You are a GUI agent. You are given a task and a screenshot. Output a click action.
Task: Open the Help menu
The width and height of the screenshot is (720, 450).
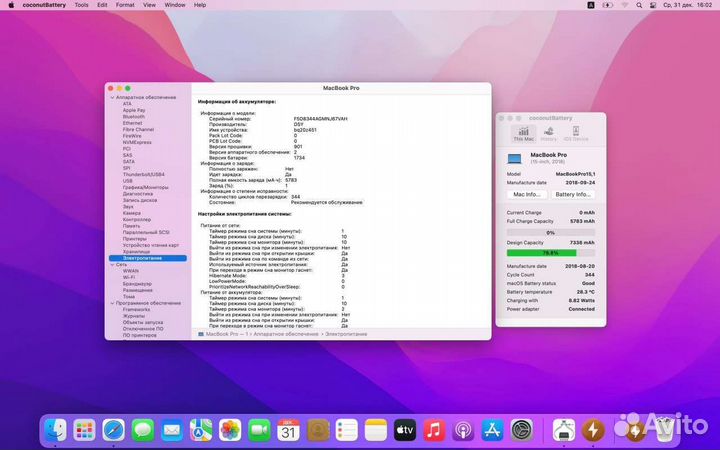click(200, 5)
